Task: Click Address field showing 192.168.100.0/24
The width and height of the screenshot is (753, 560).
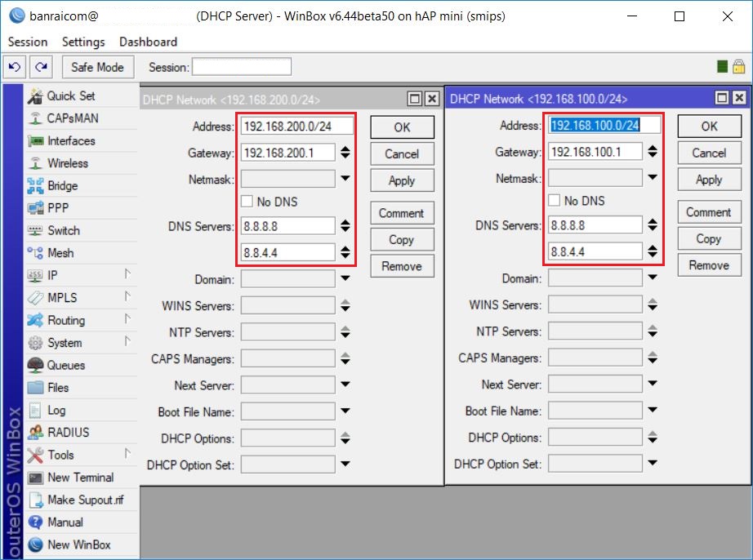Action: click(604, 125)
